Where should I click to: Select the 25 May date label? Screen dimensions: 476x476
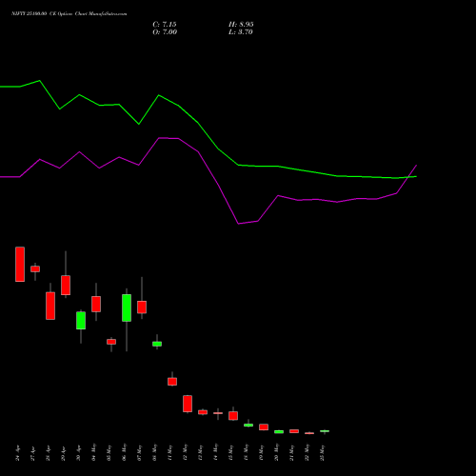(x=322, y=452)
